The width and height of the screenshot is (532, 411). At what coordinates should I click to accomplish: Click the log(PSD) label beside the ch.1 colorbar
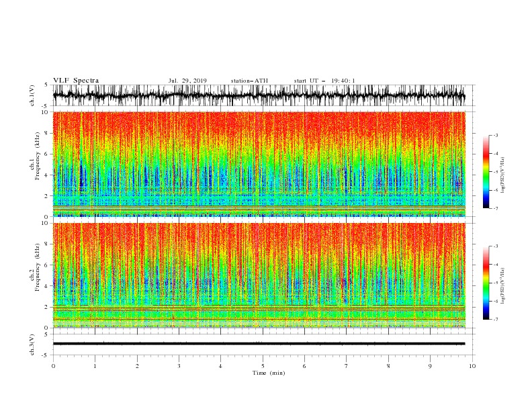coord(502,175)
